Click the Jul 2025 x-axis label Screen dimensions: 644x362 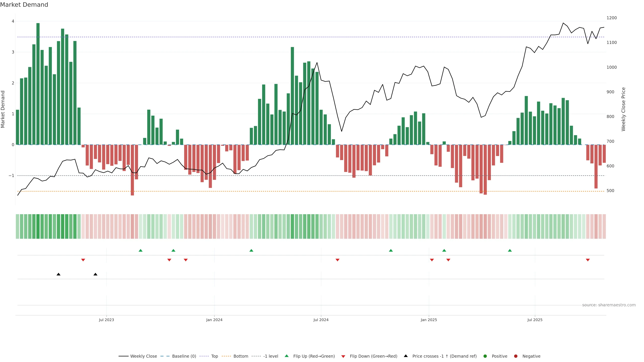point(535,320)
